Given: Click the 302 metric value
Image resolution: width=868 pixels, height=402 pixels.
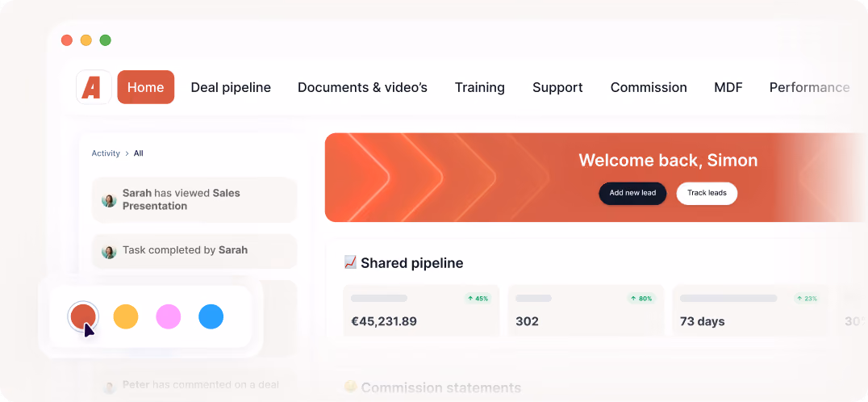Looking at the screenshot, I should coord(527,321).
